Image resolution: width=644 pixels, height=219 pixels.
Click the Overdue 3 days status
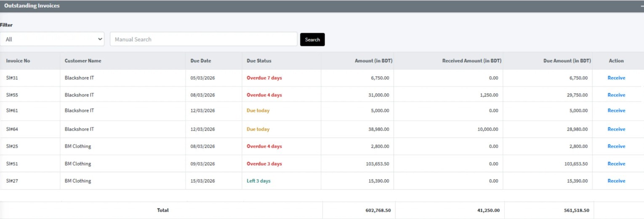[x=264, y=164]
